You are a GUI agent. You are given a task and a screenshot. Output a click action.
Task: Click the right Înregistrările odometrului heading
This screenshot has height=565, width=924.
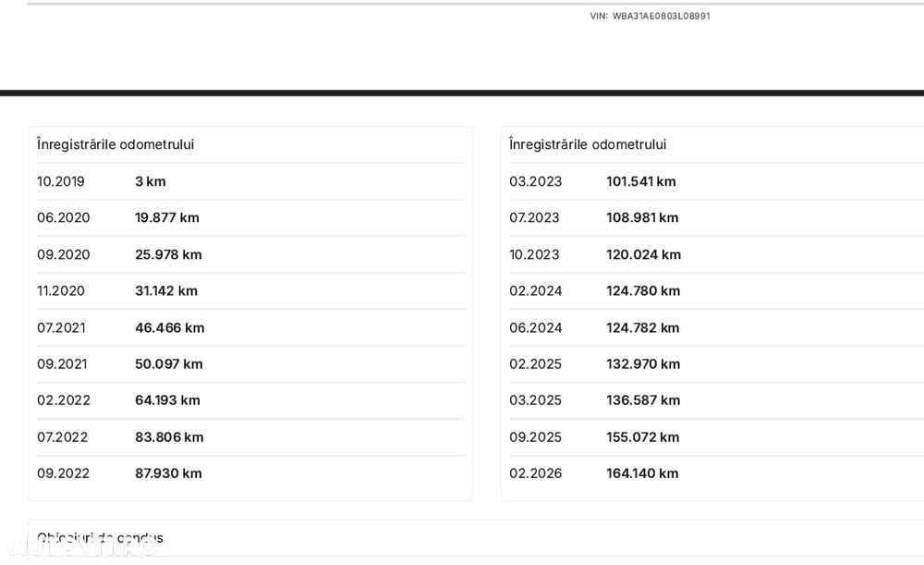(x=588, y=144)
